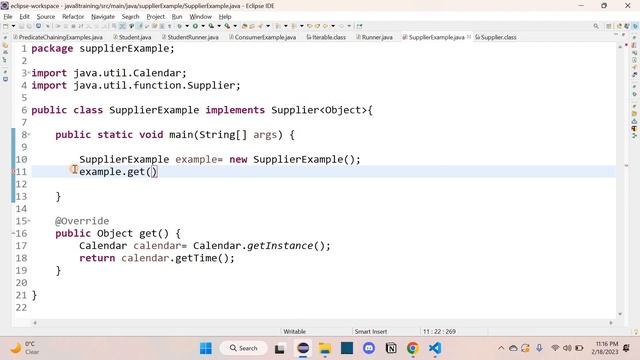Open the Navigate menu
640x360 pixels.
103,17
